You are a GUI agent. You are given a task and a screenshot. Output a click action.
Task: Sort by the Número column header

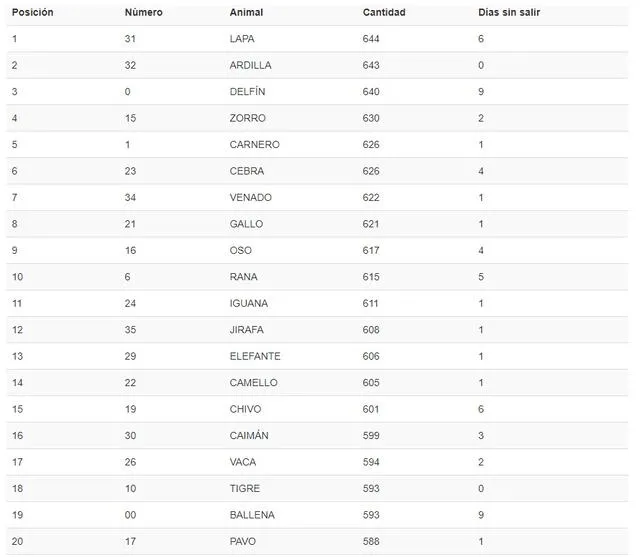pos(144,13)
